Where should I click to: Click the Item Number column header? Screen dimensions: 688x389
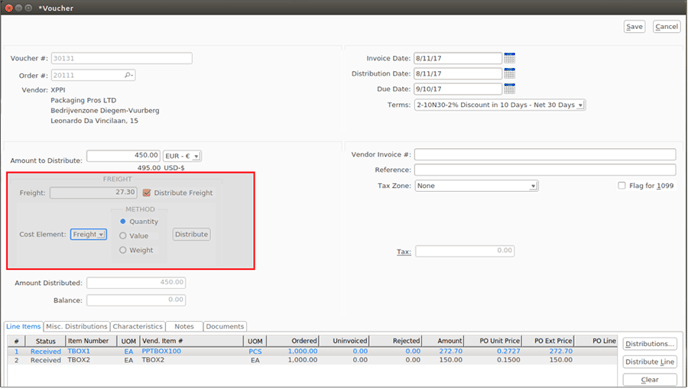[x=91, y=341]
